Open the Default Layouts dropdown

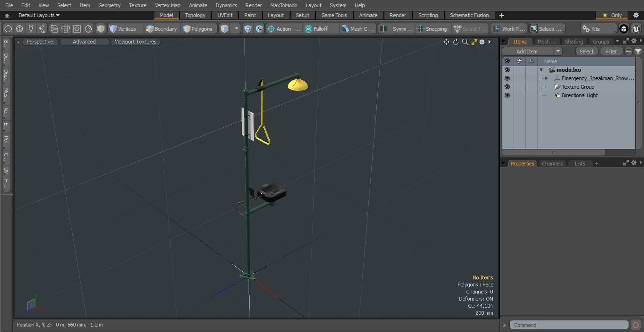[39, 15]
